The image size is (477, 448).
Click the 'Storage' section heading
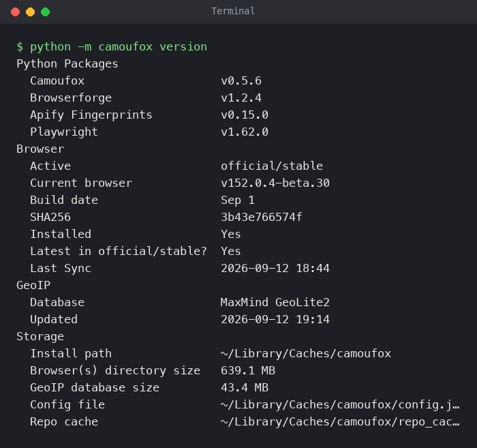coord(40,337)
